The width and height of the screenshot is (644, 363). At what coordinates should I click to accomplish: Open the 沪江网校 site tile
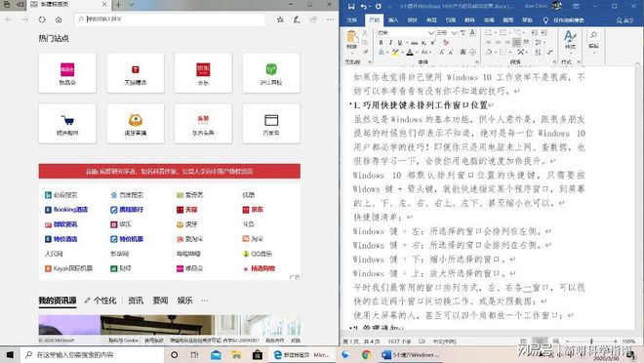click(x=271, y=73)
